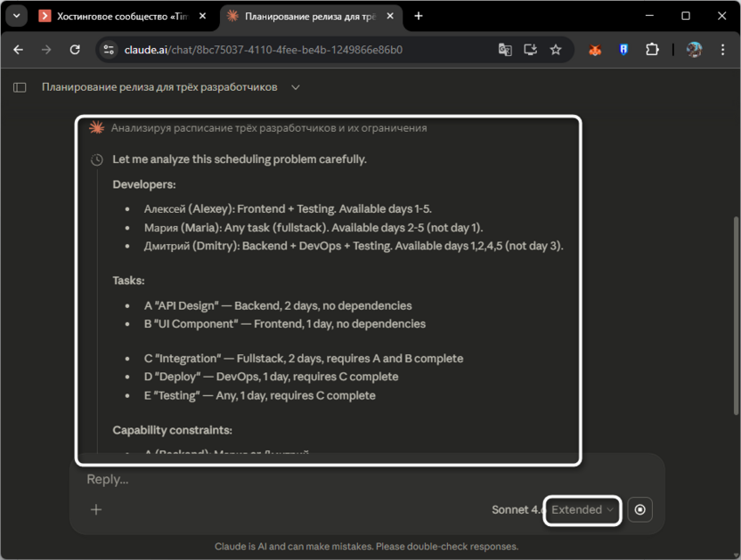Click the E "Testing" task line
Viewport: 741px width, 560px height.
tap(259, 395)
